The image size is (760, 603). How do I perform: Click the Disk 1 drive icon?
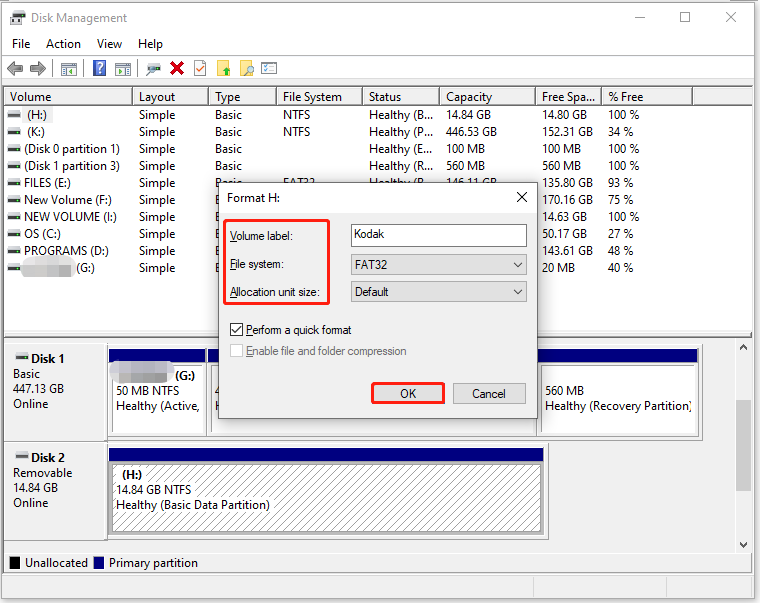[22, 358]
